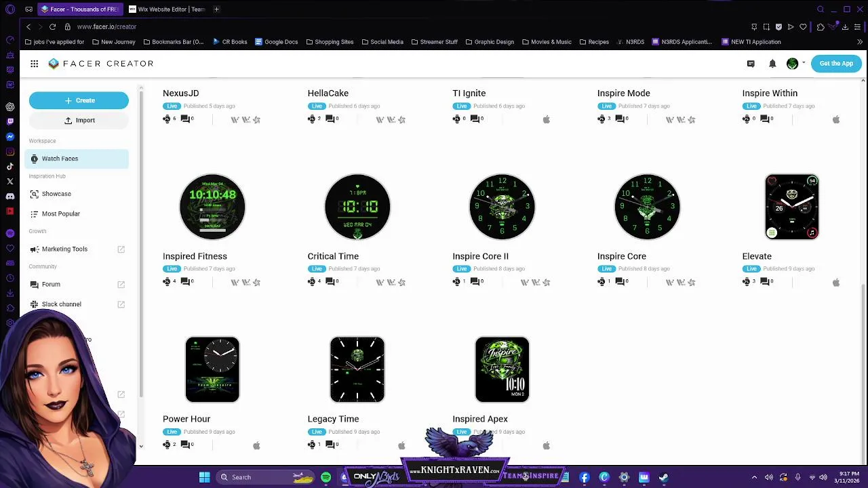Click the Apple icon under Power Hour
Screen dimensions: 868x488
256,445
